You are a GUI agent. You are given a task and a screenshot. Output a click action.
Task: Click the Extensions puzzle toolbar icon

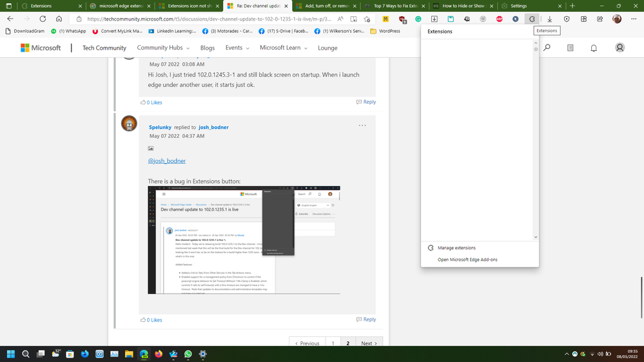[532, 19]
